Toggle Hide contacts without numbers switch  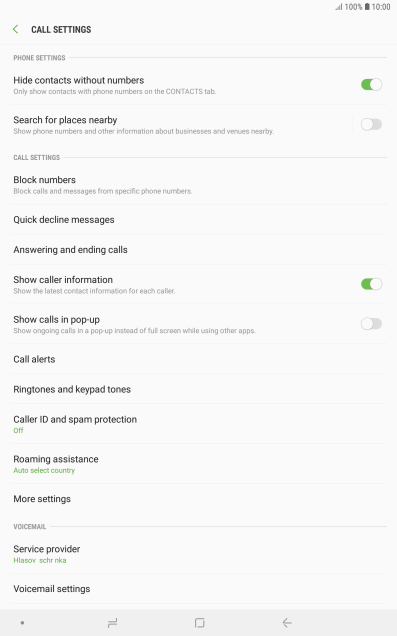coord(371,84)
